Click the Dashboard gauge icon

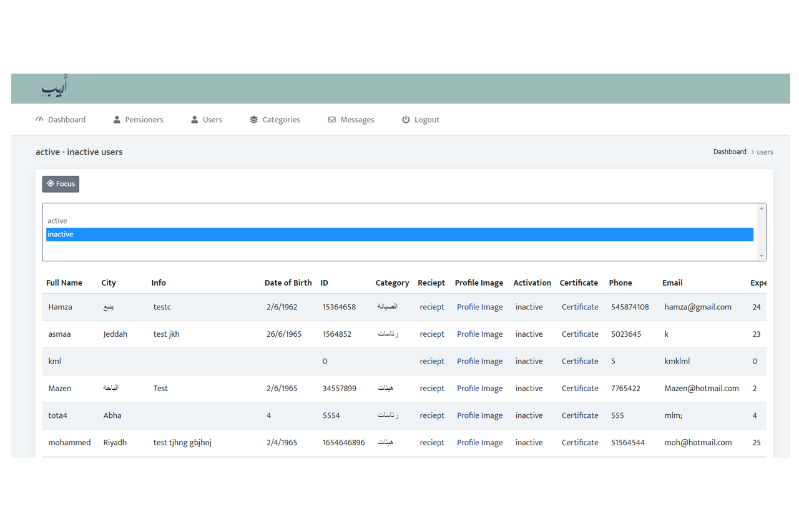pyautogui.click(x=40, y=119)
